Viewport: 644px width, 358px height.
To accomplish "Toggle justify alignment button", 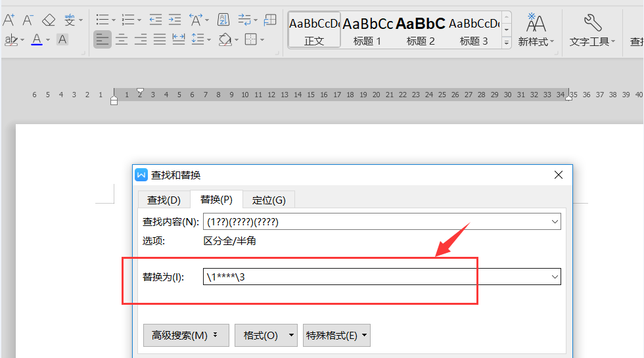I will point(159,40).
